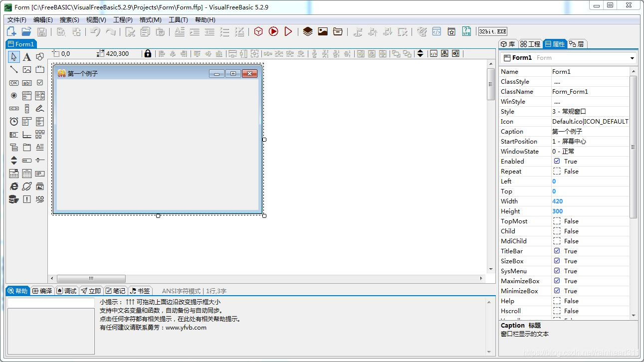This screenshot has width=644, height=362.
Task: Select the checkbox control tool
Action: (x=40, y=83)
